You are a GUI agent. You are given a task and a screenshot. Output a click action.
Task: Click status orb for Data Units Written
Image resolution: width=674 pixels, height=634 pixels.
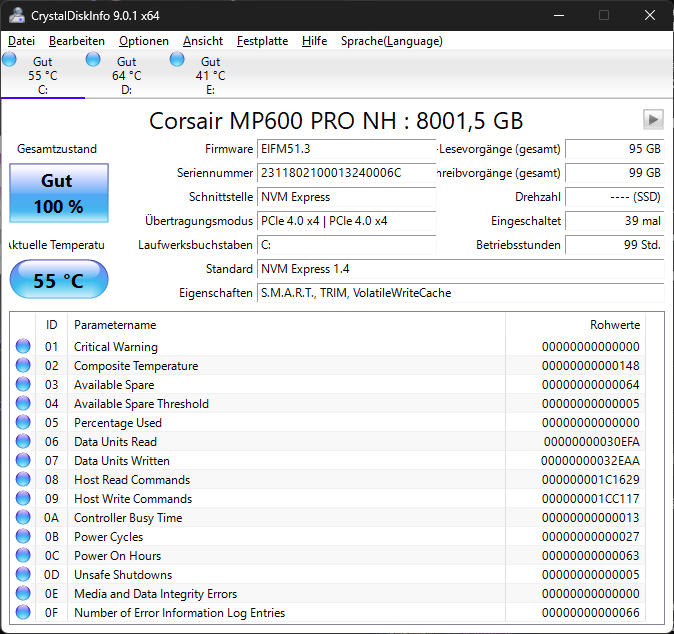23,460
